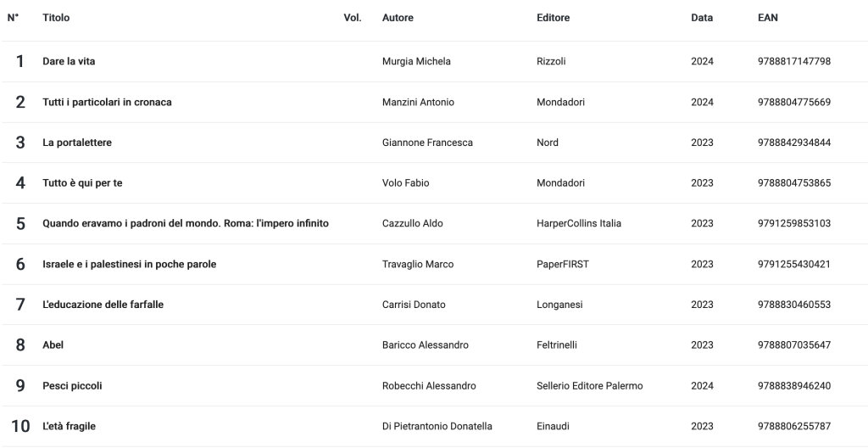Select the title "L'età fragile"
The height and width of the screenshot is (448, 868).
(69, 426)
